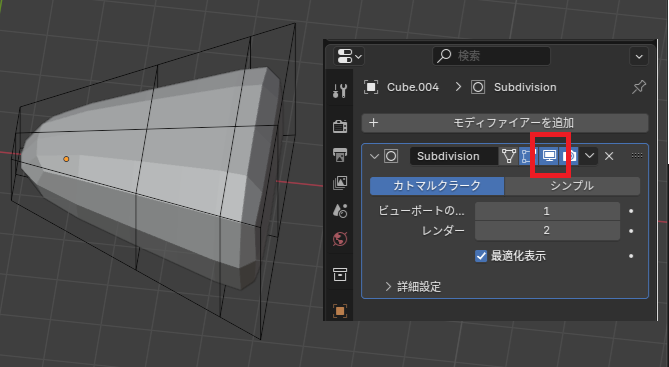Viewport: 669px width, 367px height.
Task: Click the ビューポートの levels field
Action: [547, 211]
